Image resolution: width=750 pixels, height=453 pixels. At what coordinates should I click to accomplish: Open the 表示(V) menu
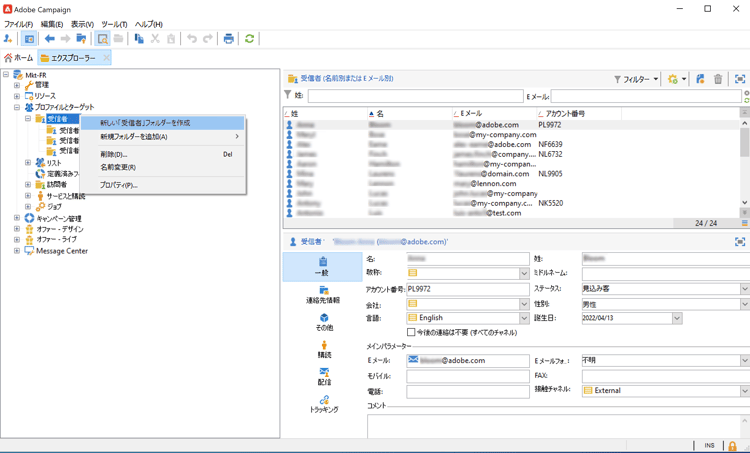[82, 24]
